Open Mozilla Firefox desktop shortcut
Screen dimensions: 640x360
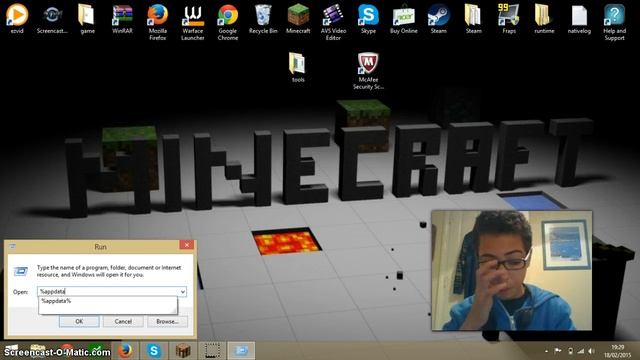(158, 22)
